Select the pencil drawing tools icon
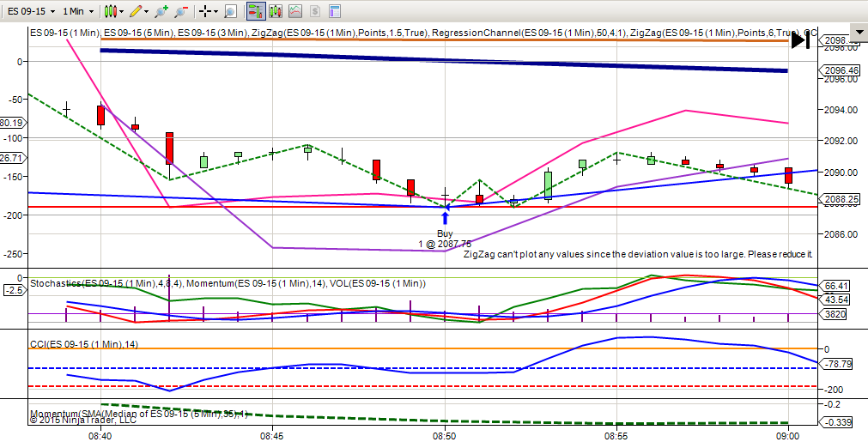 tap(136, 11)
